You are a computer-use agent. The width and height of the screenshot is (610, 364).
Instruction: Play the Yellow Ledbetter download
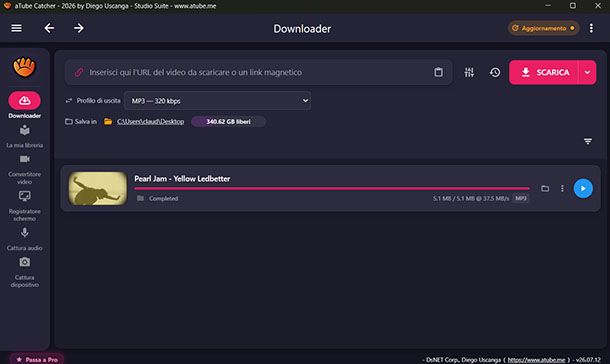pos(583,189)
